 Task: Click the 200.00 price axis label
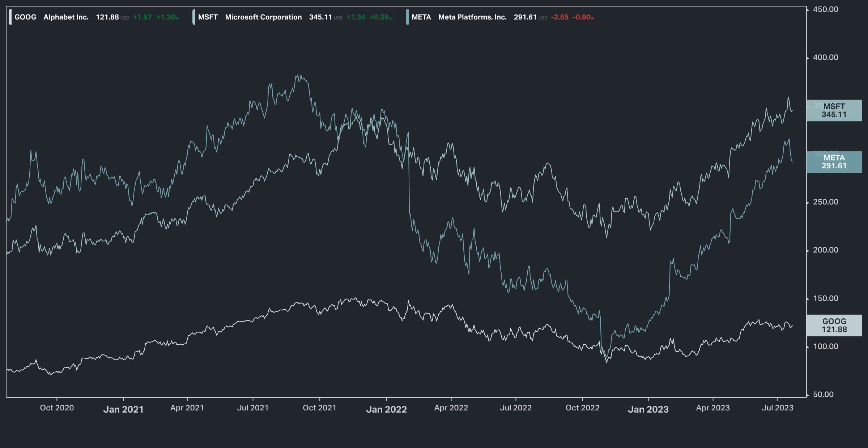pos(825,250)
